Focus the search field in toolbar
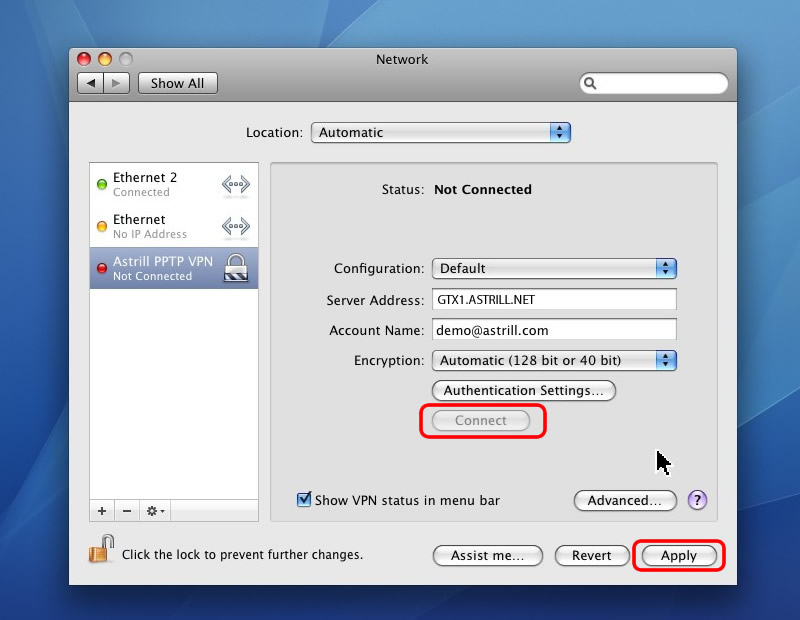The height and width of the screenshot is (620, 800). pyautogui.click(x=660, y=84)
